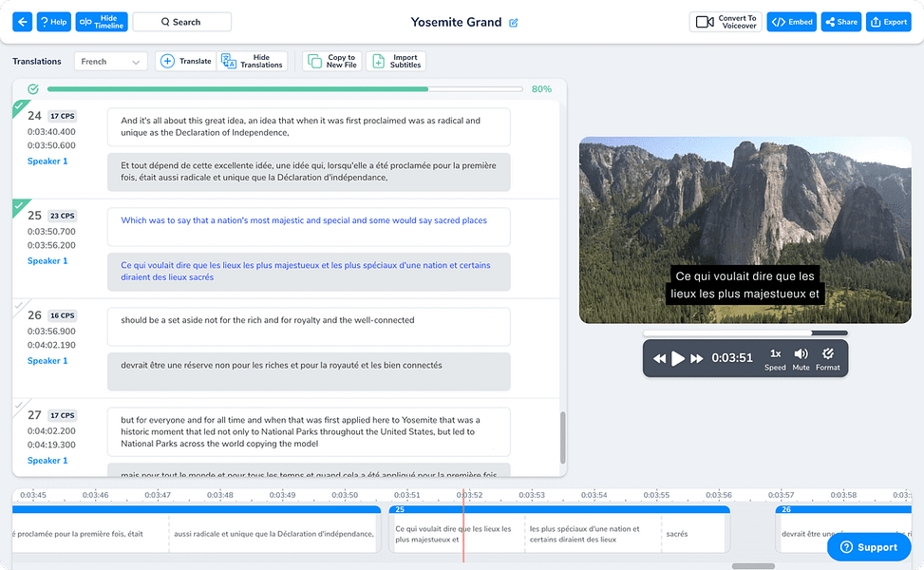The width and height of the screenshot is (924, 570).
Task: Click Copy to New File
Action: [333, 62]
